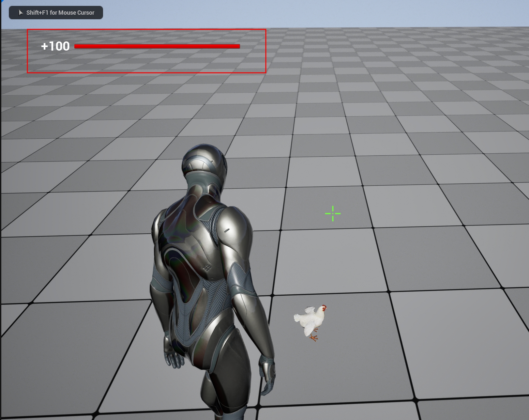
Task: Click the white chicken on the floor
Action: click(x=310, y=322)
